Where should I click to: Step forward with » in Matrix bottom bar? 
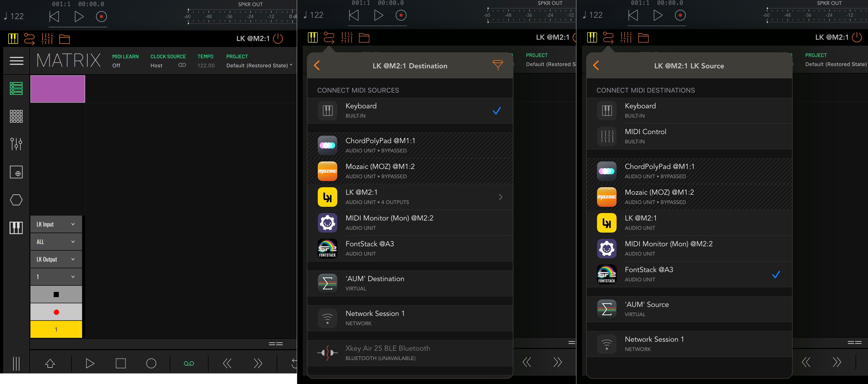click(258, 363)
